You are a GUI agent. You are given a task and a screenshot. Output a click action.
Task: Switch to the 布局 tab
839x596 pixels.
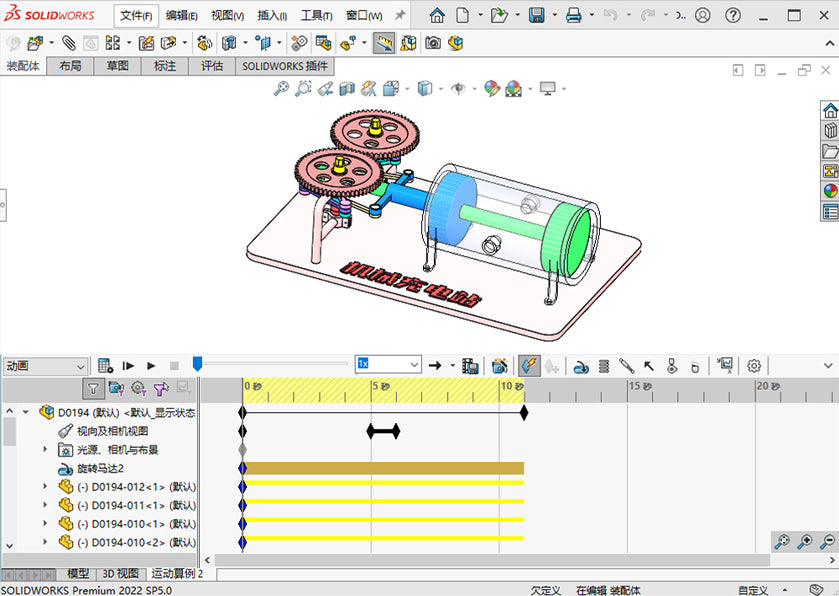[x=70, y=66]
